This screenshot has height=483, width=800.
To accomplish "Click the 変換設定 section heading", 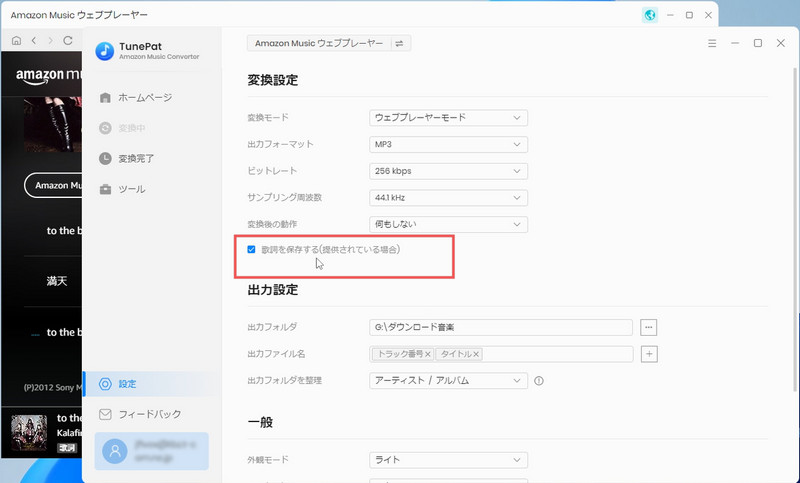I will (272, 80).
